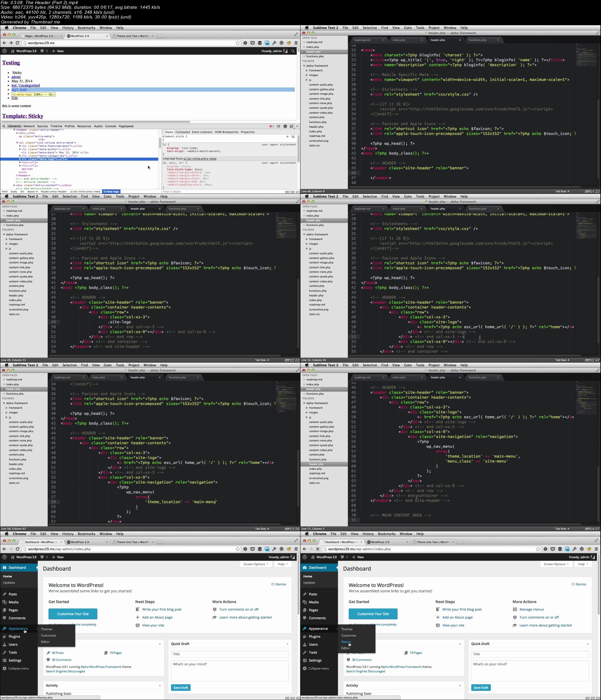This screenshot has height=700, width=601.
Task: Click the Manage menus link under More Actions
Action: coord(531,609)
